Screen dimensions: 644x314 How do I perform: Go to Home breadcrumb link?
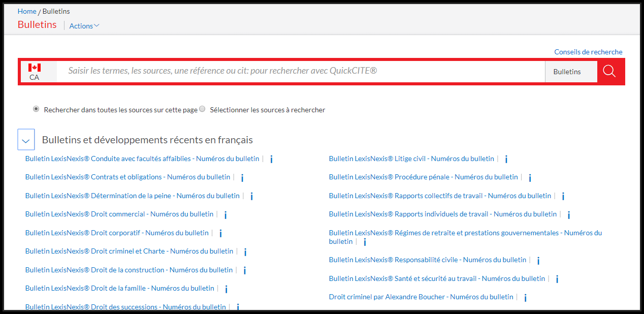27,11
